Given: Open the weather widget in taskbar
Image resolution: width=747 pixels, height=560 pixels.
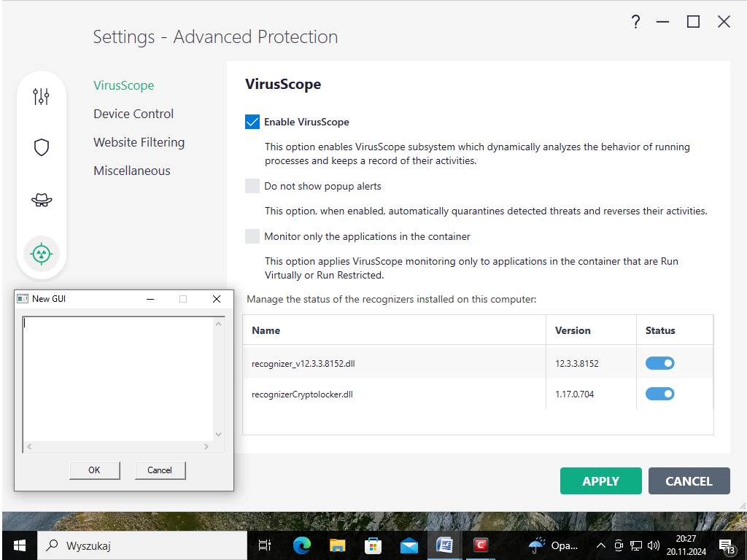Looking at the screenshot, I should tap(553, 545).
